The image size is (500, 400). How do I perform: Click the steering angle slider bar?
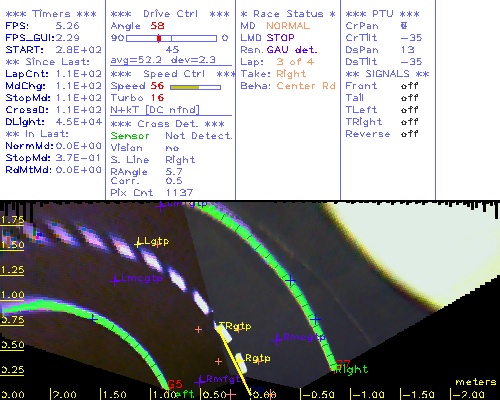pos(171,38)
